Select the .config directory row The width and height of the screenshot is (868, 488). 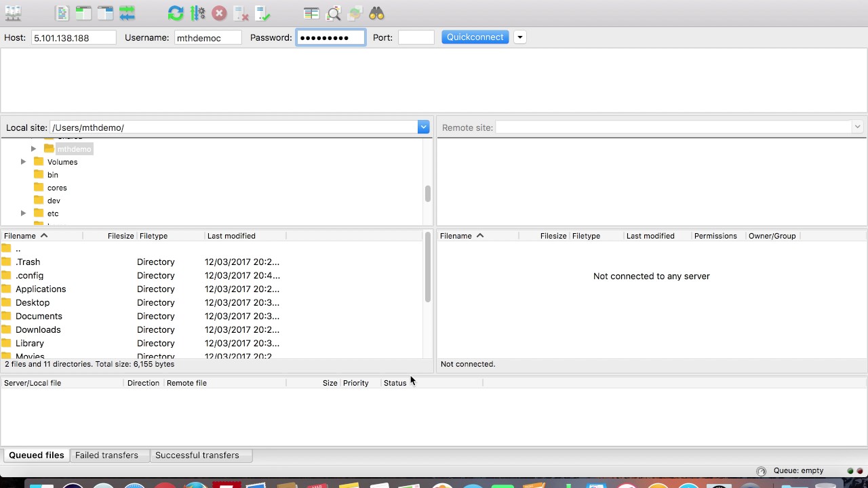click(212, 275)
